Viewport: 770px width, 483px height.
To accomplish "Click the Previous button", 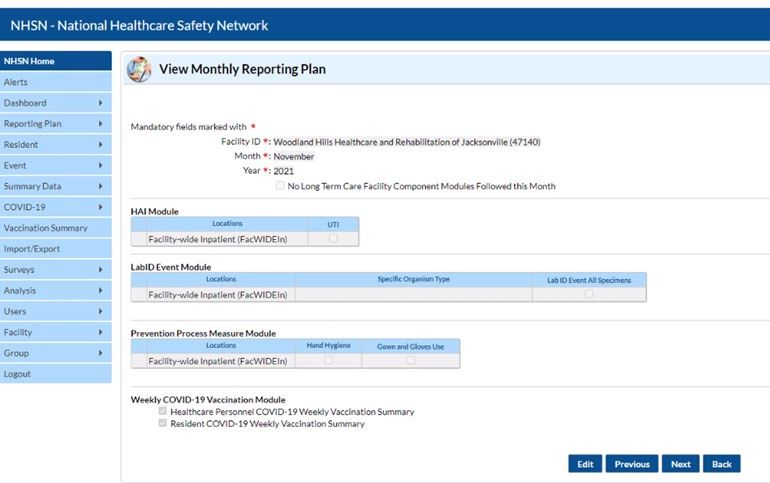I will (x=632, y=464).
